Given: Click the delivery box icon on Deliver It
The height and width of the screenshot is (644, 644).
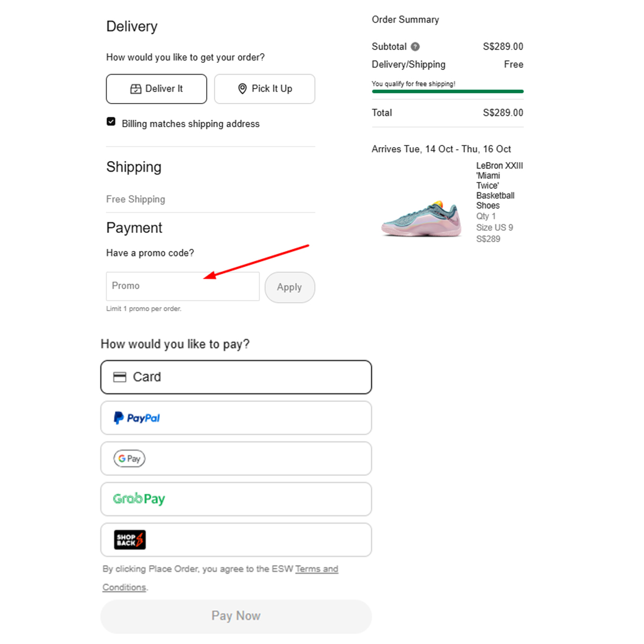Looking at the screenshot, I should tap(136, 89).
